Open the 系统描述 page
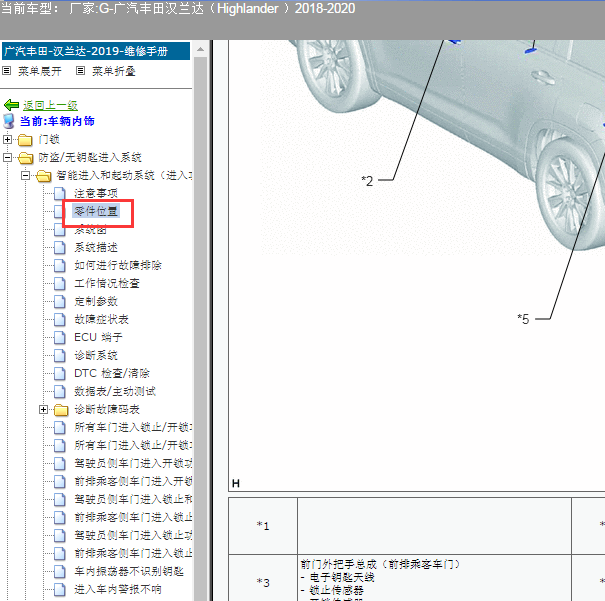 [x=96, y=247]
